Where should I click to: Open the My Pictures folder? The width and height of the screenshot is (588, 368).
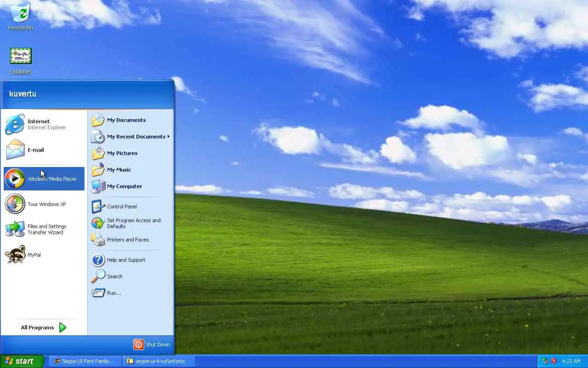pyautogui.click(x=130, y=153)
